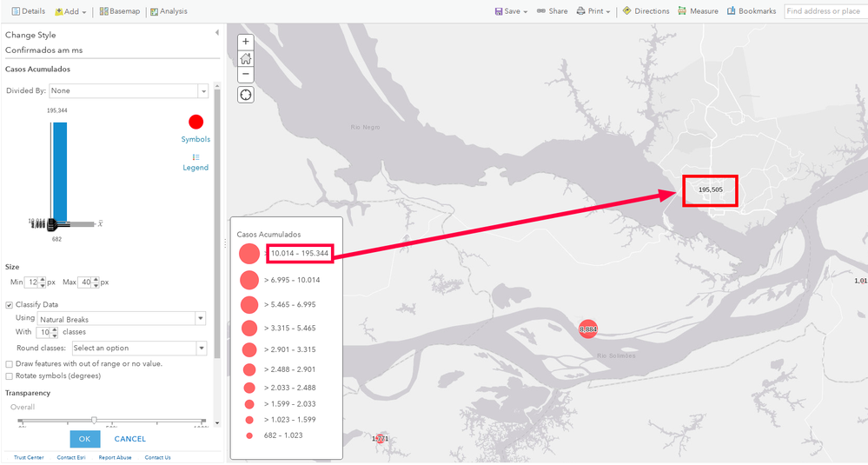Enable Draw features with out of range
Image resolution: width=868 pixels, height=465 pixels.
coord(9,364)
